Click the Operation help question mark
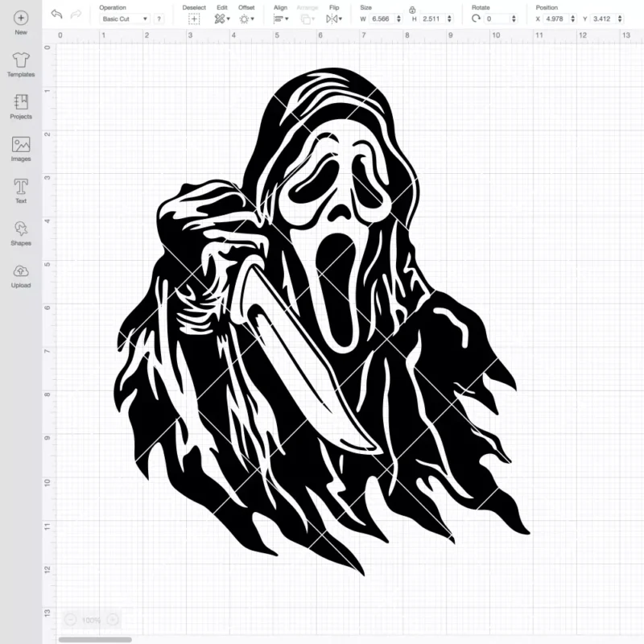 tap(159, 19)
